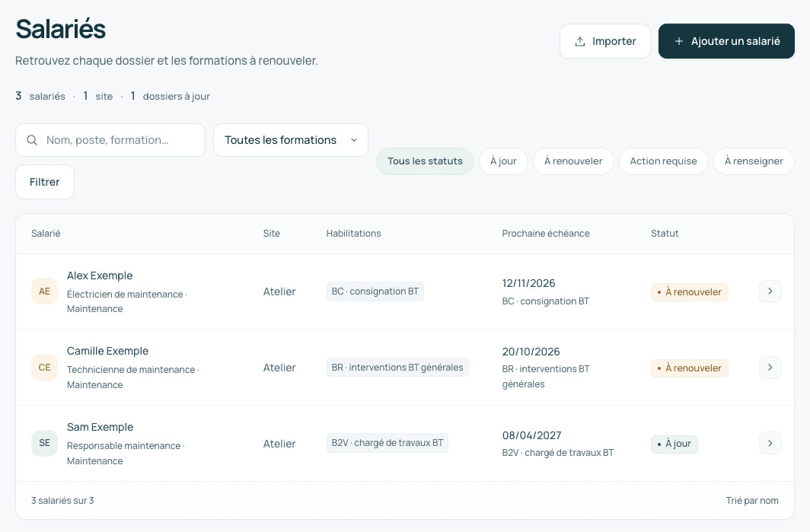This screenshot has width=810, height=532.
Task: Click the date 08/04/2027
Action: pos(531,435)
